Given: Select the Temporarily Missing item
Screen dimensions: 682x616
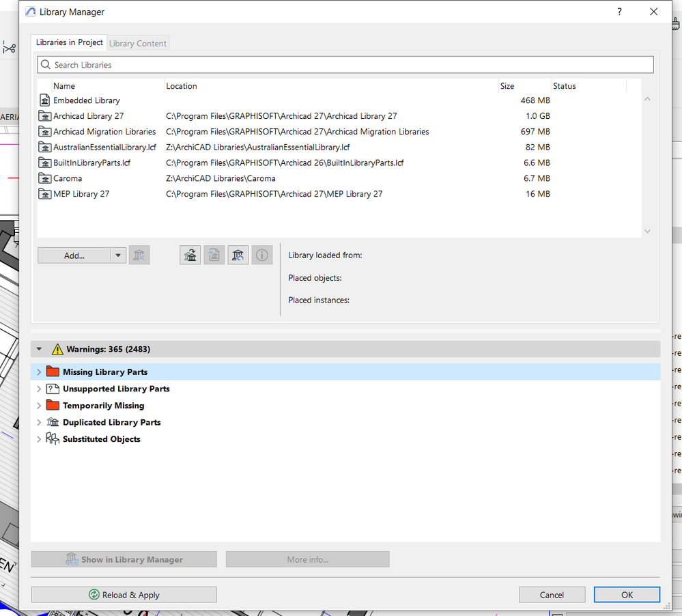Looking at the screenshot, I should 345,406.
